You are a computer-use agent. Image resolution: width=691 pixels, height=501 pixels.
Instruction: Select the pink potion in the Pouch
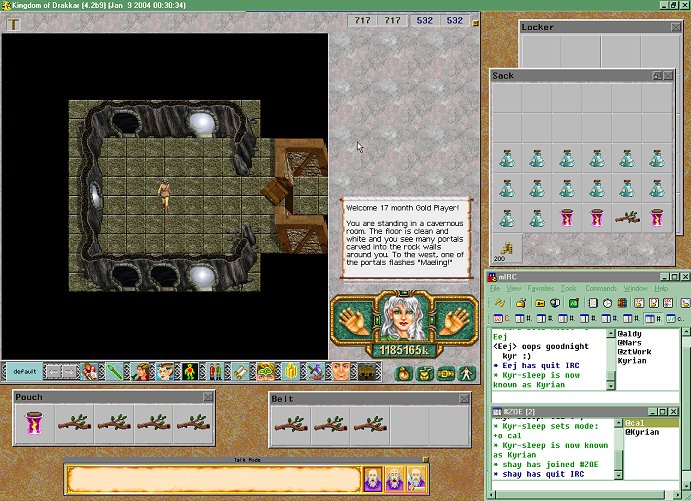[x=34, y=424]
